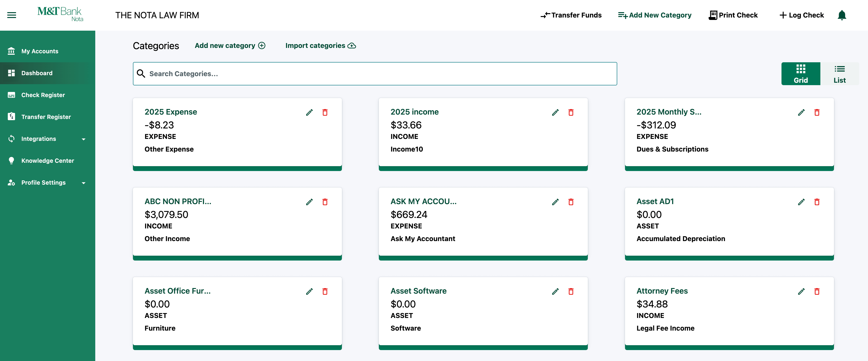Click the Income10 label
This screenshot has height=361, width=868.
tap(407, 149)
